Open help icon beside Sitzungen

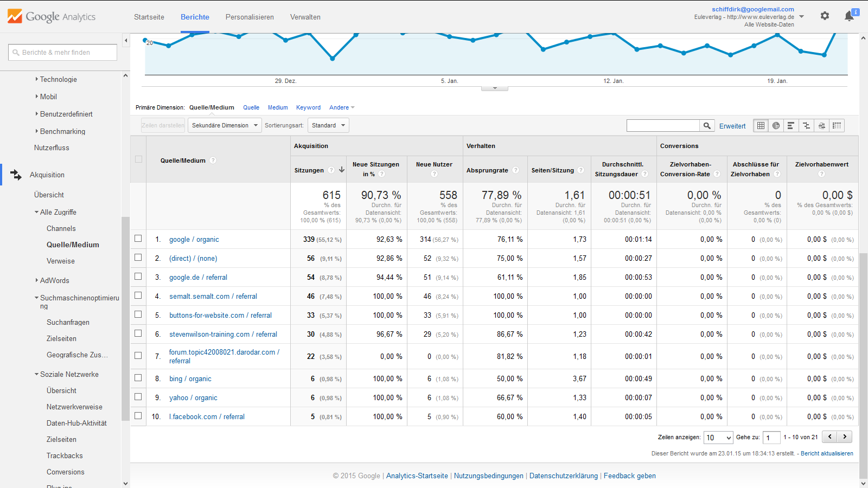point(331,170)
